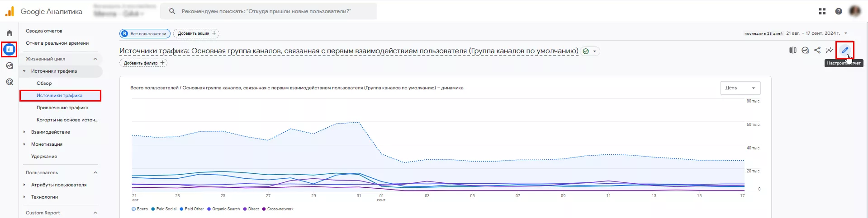Click the plus next to Добавить акции
The height and width of the screenshot is (218, 868).
[214, 33]
